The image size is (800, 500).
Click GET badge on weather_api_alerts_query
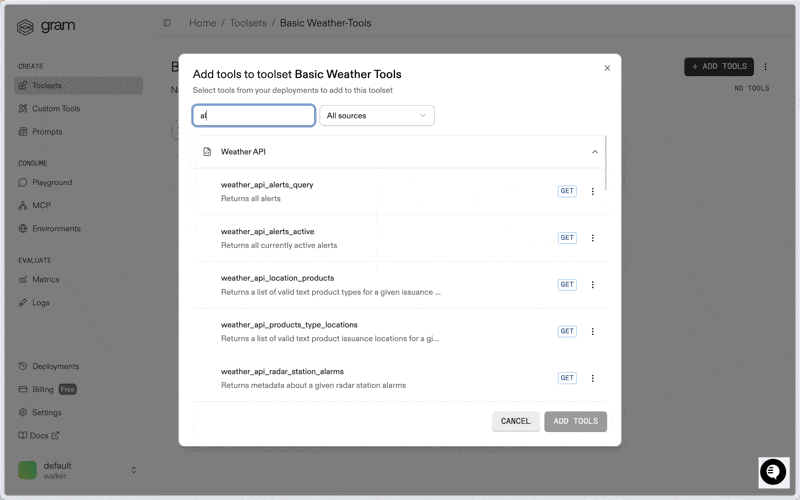[567, 191]
